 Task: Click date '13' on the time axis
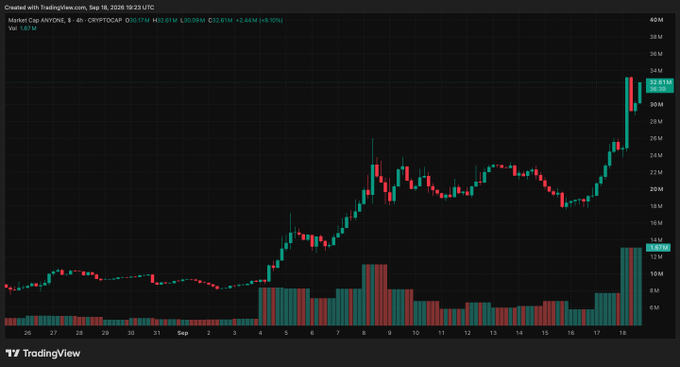[x=493, y=333]
